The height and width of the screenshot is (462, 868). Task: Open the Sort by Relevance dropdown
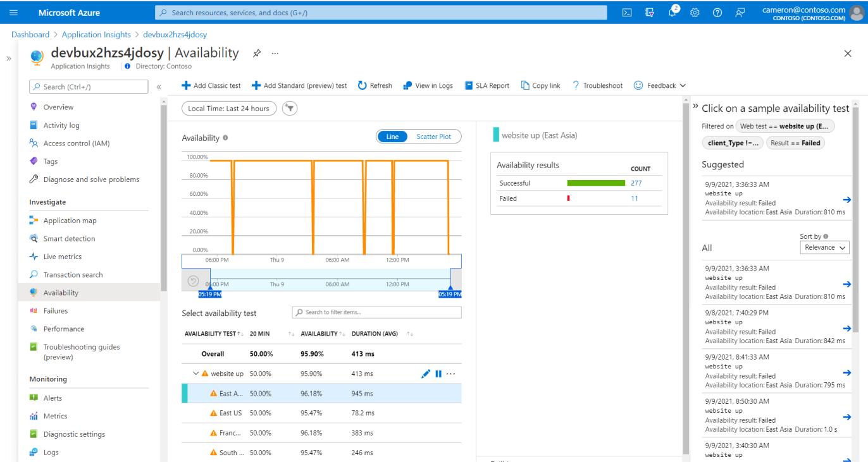click(824, 248)
